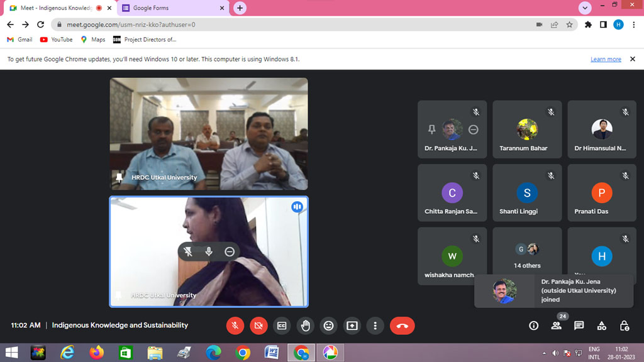Open the YouTube bookmark

click(x=56, y=40)
